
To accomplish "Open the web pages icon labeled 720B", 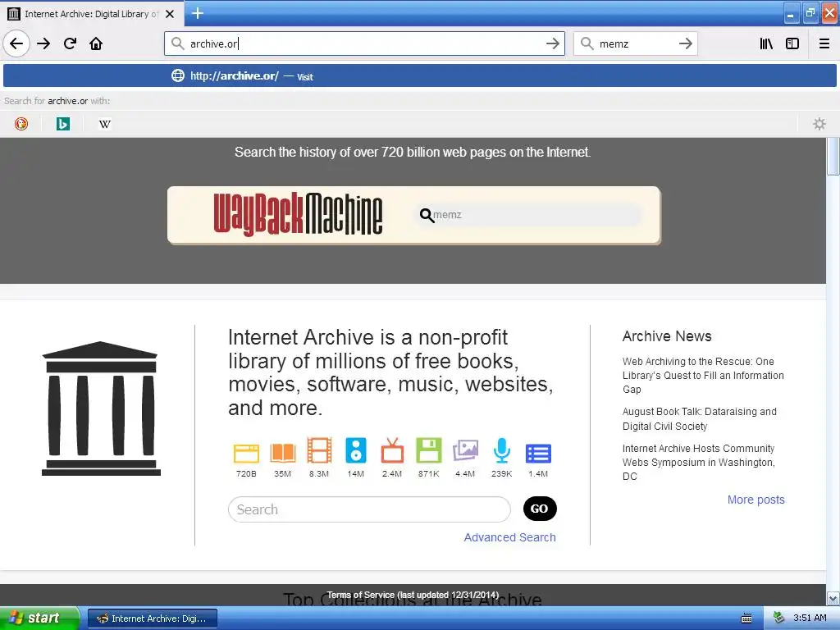I will click(x=246, y=453).
